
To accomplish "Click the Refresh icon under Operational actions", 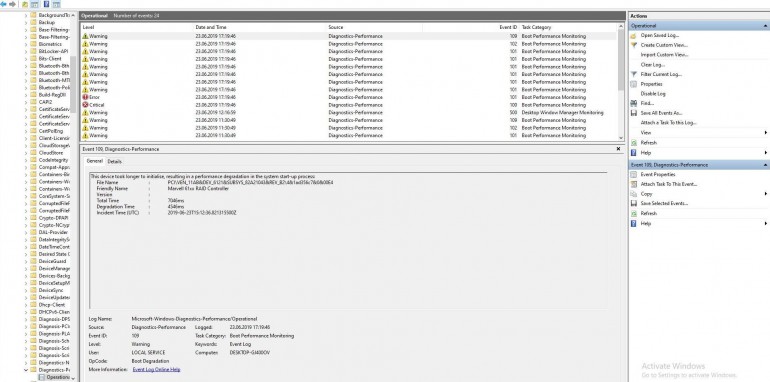I will point(633,142).
